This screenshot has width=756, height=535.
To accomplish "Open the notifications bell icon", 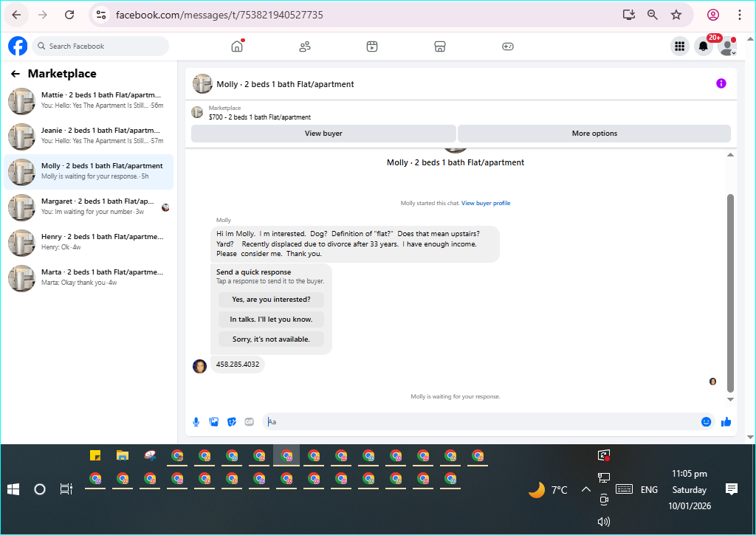I will [704, 46].
